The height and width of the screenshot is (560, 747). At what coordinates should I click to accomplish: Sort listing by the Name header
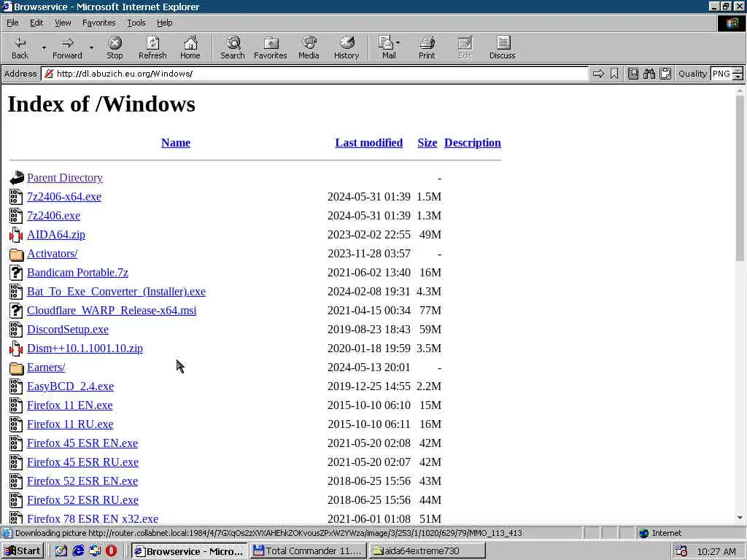(176, 143)
